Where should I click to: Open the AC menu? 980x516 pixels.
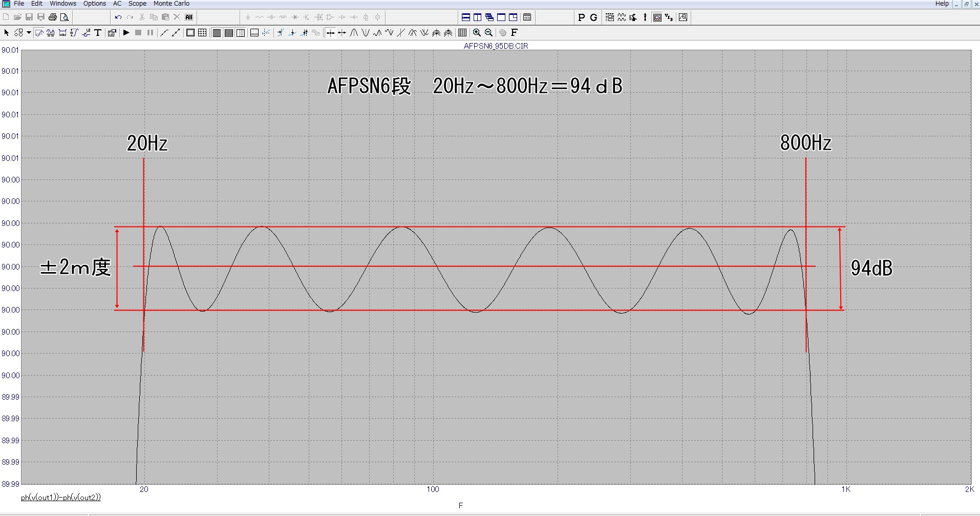[x=117, y=4]
